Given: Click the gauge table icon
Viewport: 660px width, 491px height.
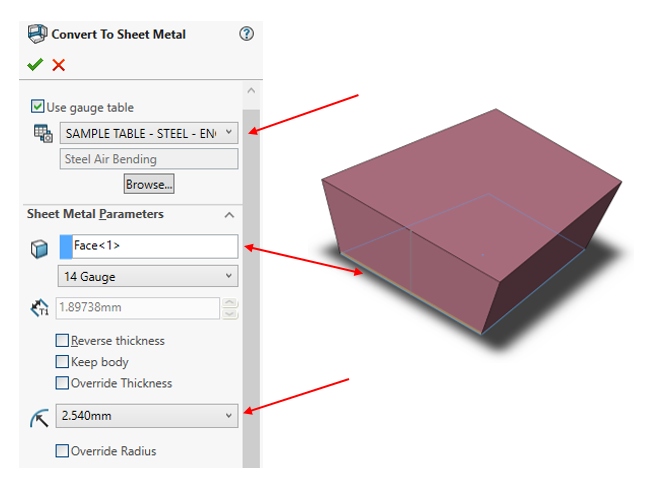Looking at the screenshot, I should pyautogui.click(x=42, y=133).
